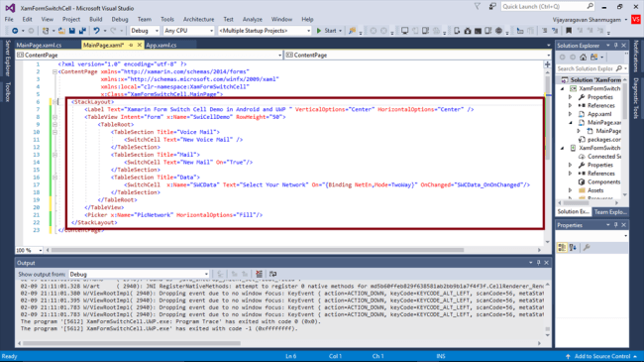Open the Diagnostic Tools side tab
The height and width of the screenshot is (362, 644).
tap(636, 98)
